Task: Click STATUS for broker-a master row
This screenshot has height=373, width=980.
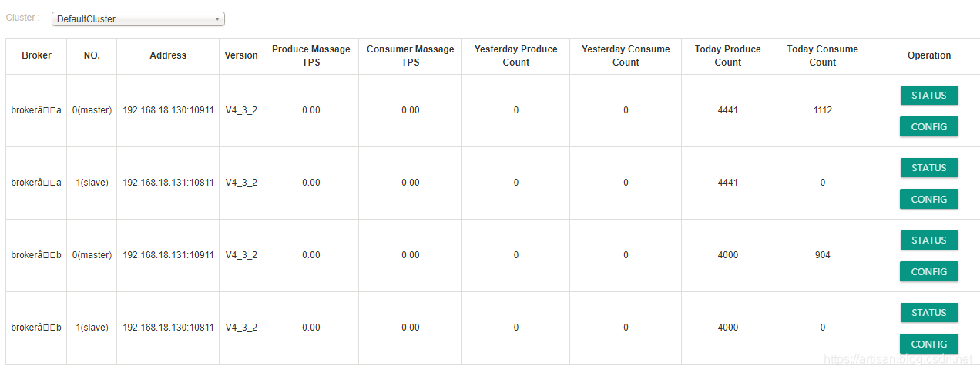Action: pyautogui.click(x=928, y=96)
